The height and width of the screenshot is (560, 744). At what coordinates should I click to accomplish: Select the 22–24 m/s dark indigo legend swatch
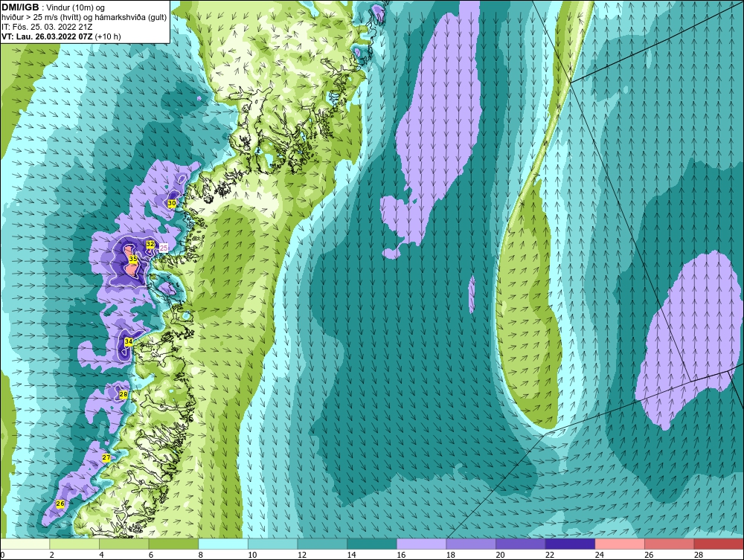tap(570, 544)
